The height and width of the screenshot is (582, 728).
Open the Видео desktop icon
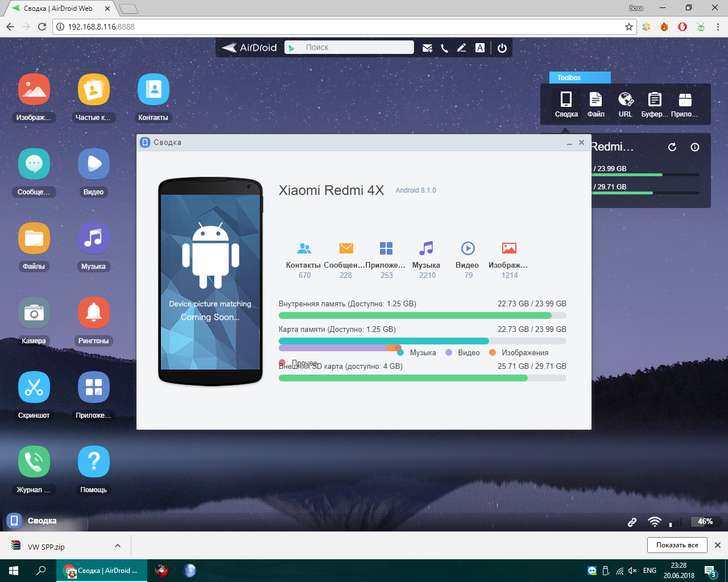point(94,164)
